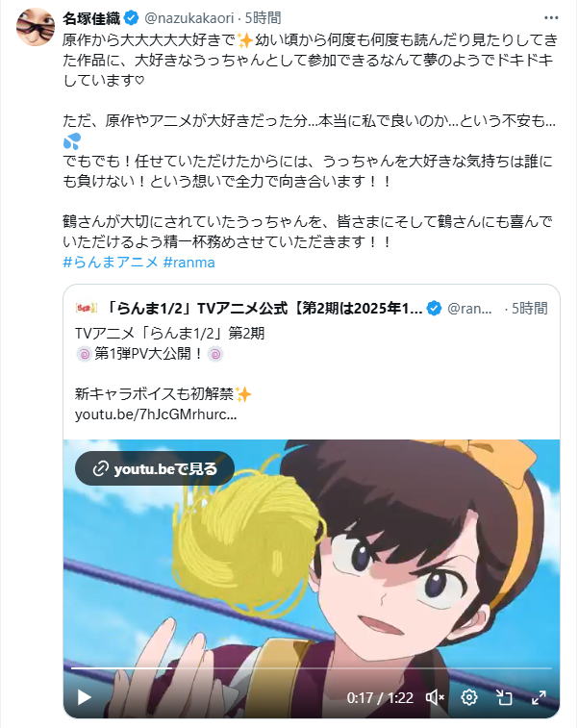Click the 名塚佳織 display name

coord(91,18)
